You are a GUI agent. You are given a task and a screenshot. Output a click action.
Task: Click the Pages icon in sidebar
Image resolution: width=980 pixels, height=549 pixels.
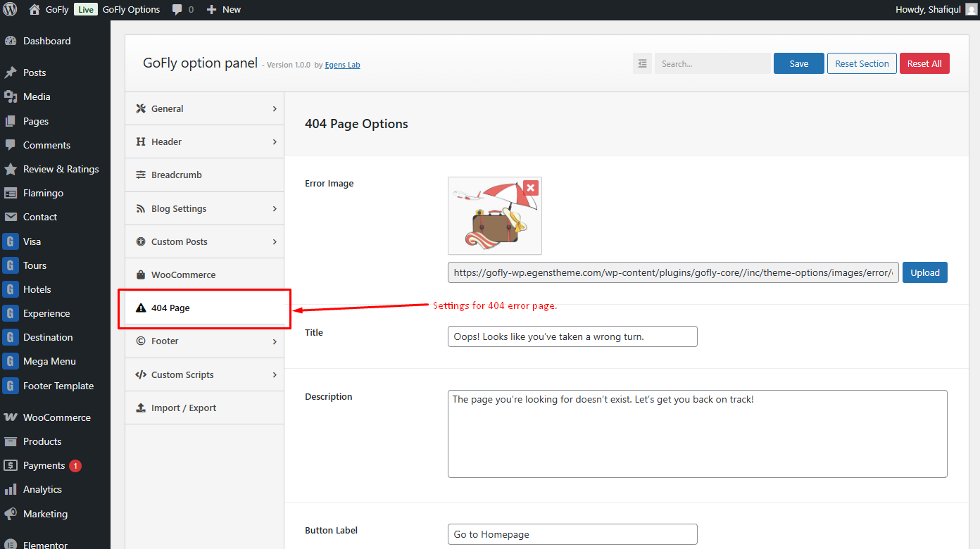[11, 121]
